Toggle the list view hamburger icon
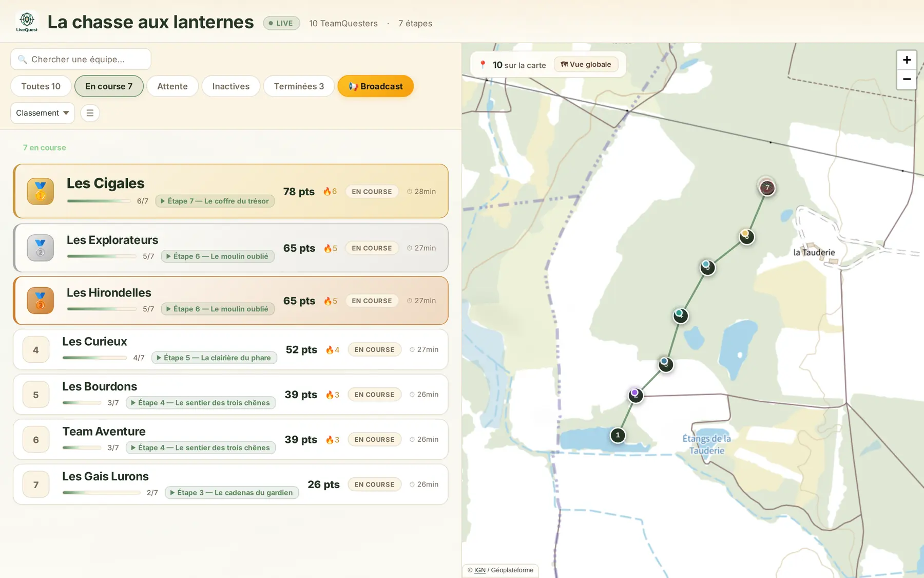This screenshot has height=578, width=924. tap(90, 113)
